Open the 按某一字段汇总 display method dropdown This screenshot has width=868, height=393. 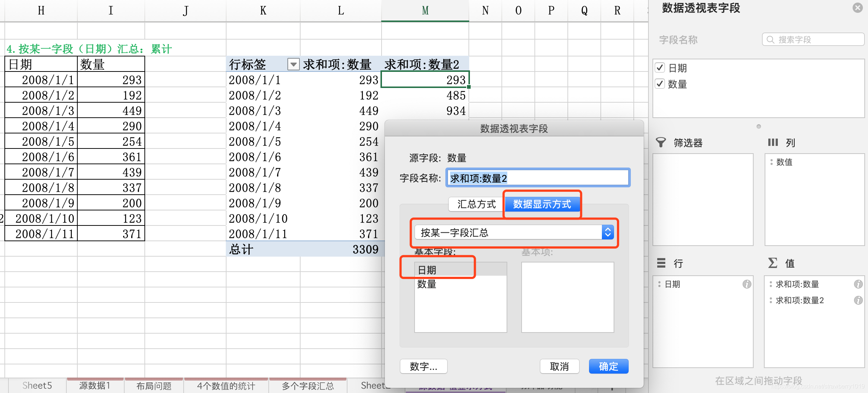coord(514,232)
